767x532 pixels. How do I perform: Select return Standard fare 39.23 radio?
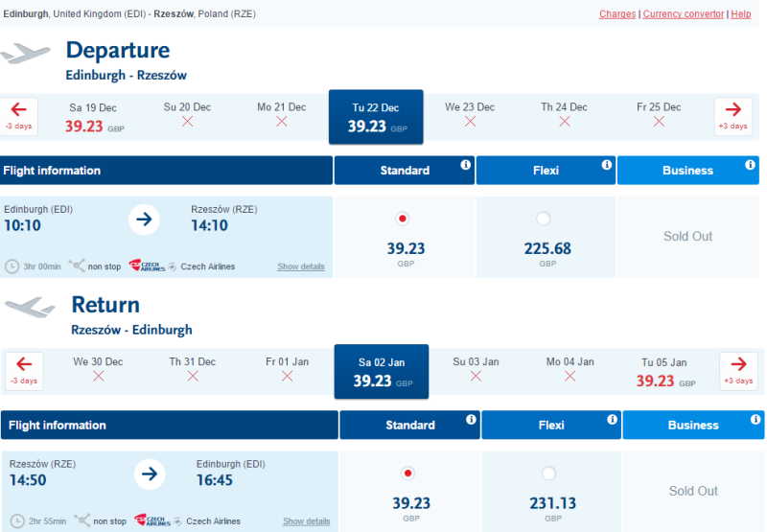click(x=407, y=474)
